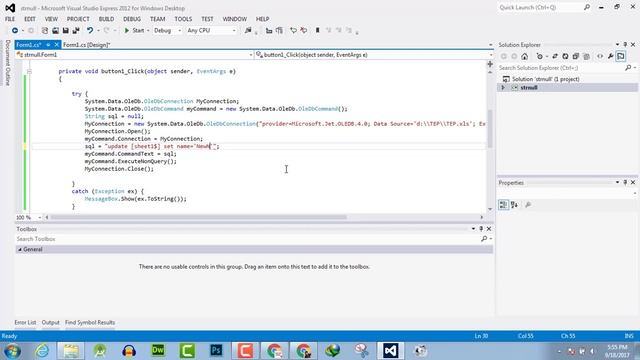The width and height of the screenshot is (640, 360).
Task: Open the TOOLS menu
Action: pos(183,19)
